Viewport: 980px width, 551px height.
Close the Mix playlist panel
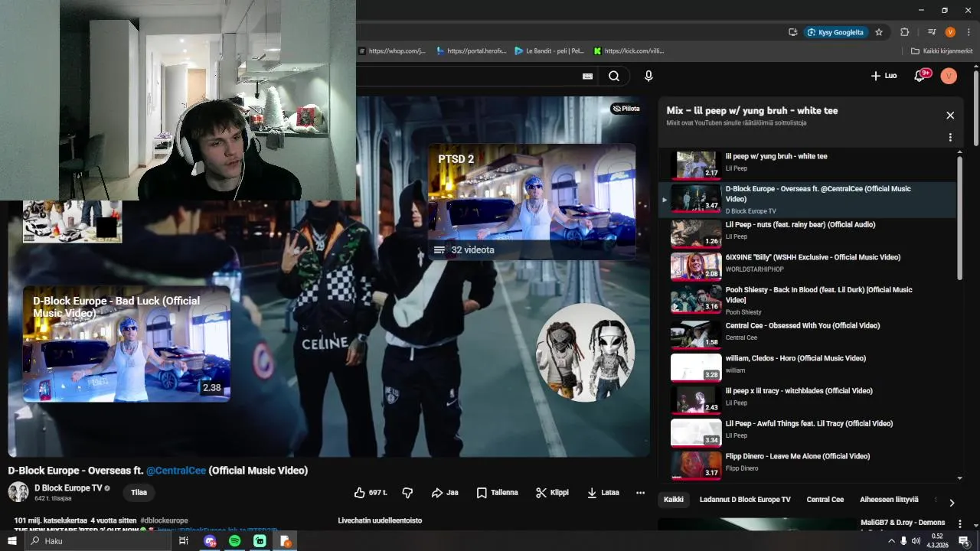pyautogui.click(x=950, y=116)
